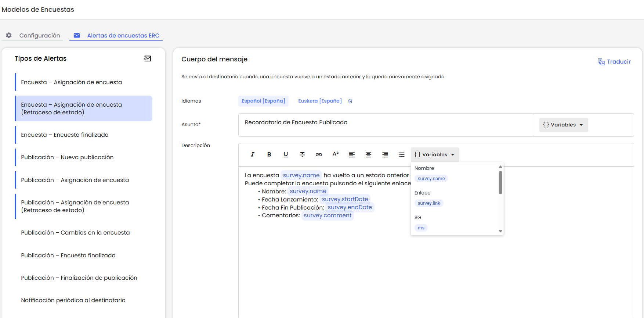This screenshot has height=318, width=644.
Task: Click the Traducir button
Action: click(614, 62)
